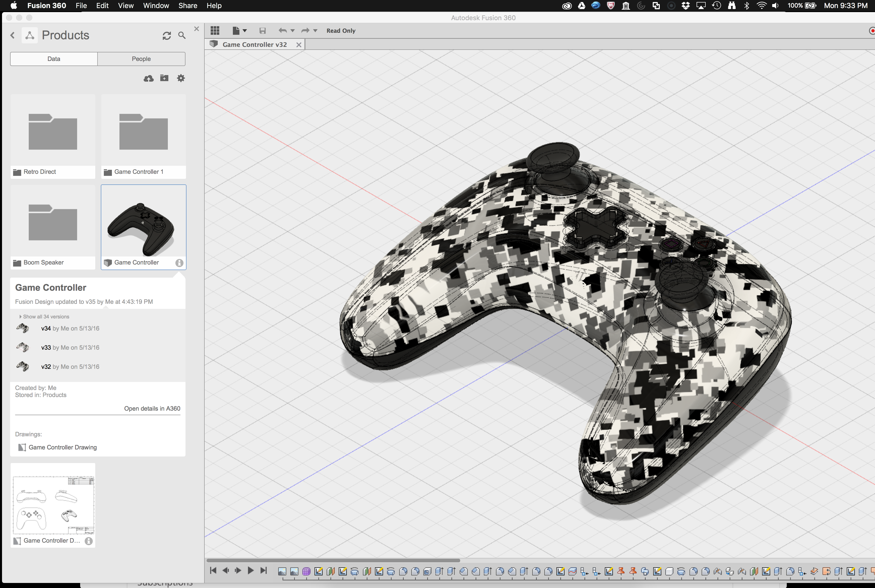Select the Game Controller v32 document tab
This screenshot has height=588, width=875.
tap(255, 44)
